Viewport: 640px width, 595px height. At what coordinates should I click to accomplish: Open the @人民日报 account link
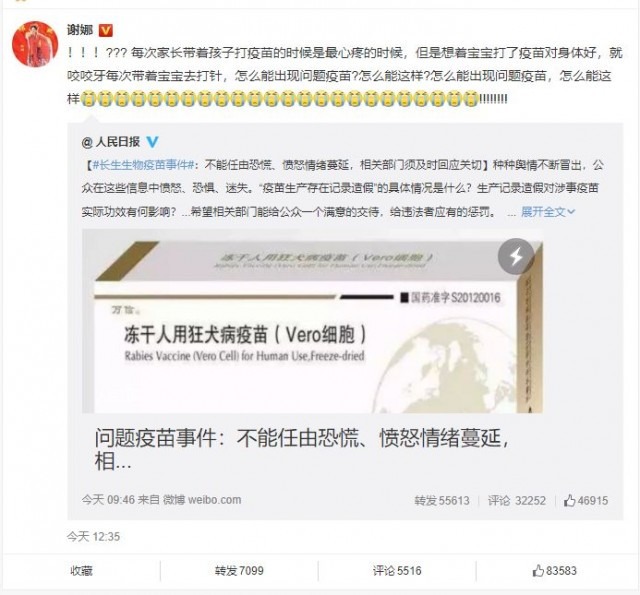pyautogui.click(x=111, y=142)
